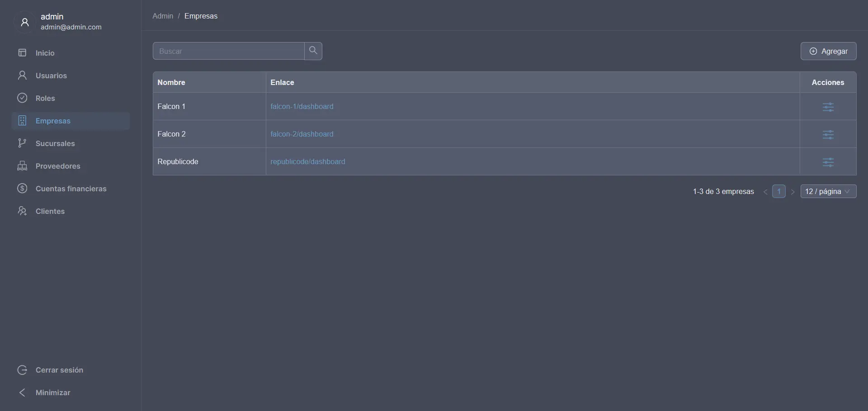Click the Sucursales branch icon

(22, 143)
